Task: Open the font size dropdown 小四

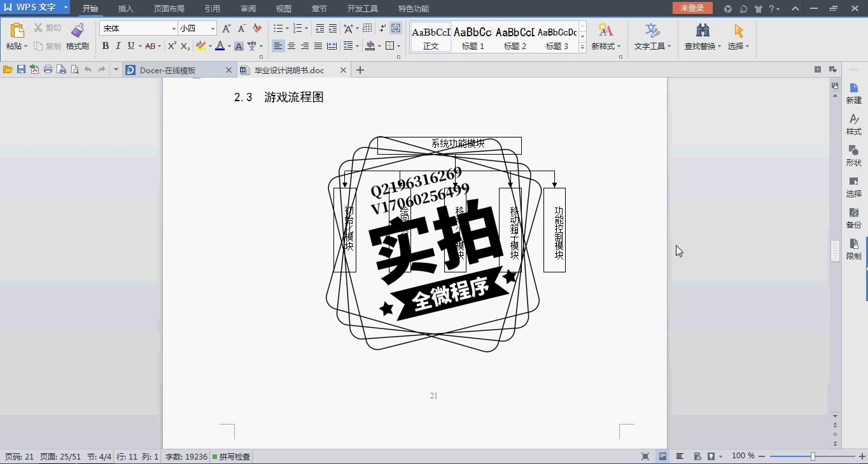Action: pos(213,29)
